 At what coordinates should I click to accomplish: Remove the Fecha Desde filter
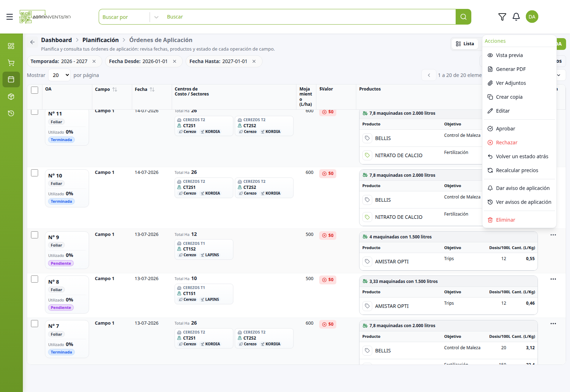[175, 61]
